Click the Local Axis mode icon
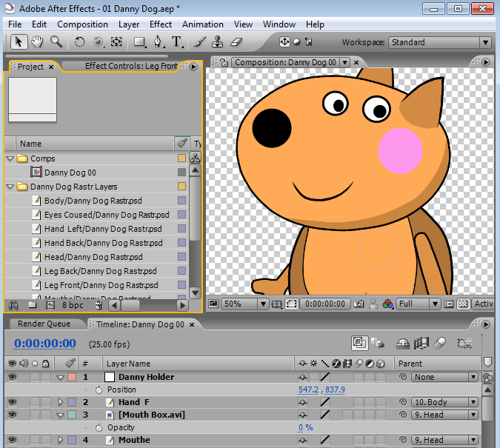This screenshot has width=500, height=448. [x=284, y=41]
